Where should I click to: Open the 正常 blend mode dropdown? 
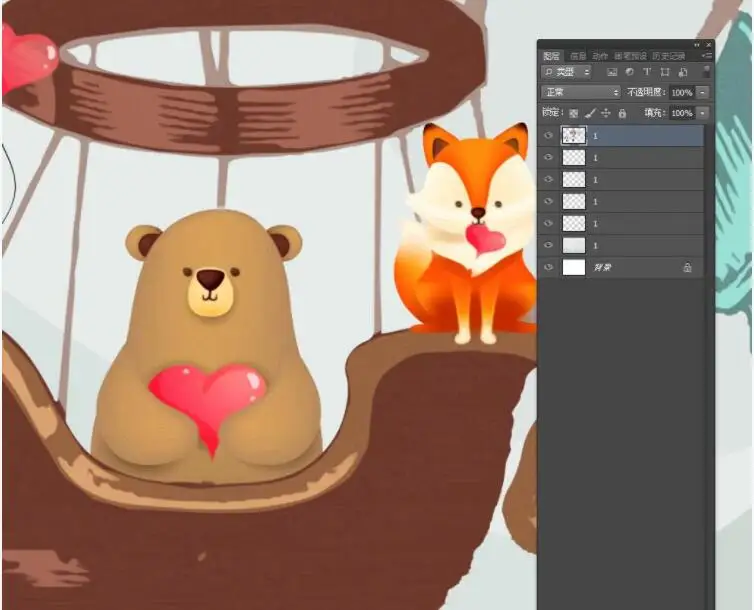pyautogui.click(x=581, y=92)
